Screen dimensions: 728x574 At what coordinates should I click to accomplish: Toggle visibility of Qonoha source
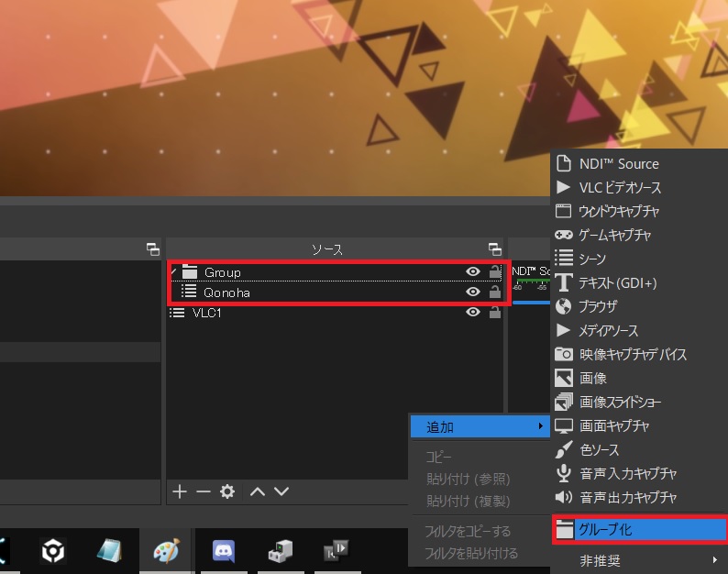[x=472, y=292]
